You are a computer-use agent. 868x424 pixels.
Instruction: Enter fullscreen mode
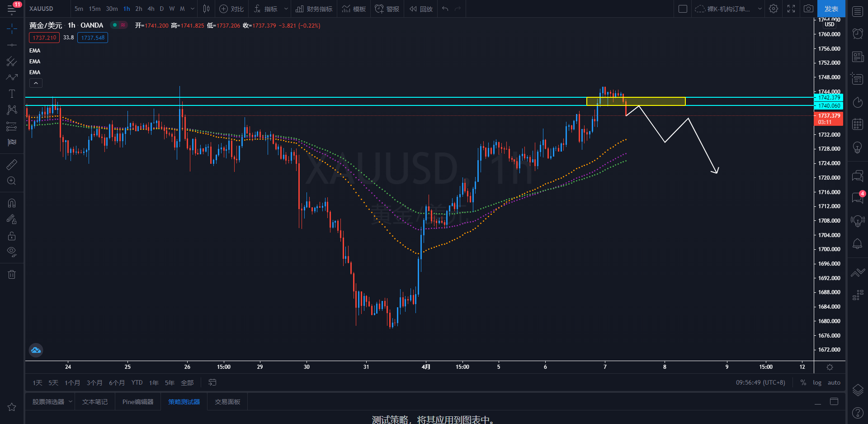[x=791, y=9]
